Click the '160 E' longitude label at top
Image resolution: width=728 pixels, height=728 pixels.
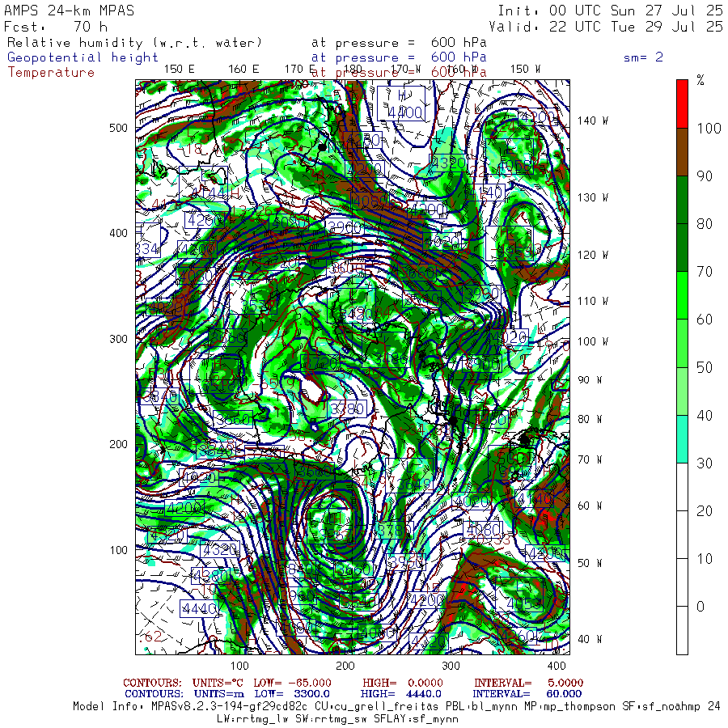coord(243,69)
